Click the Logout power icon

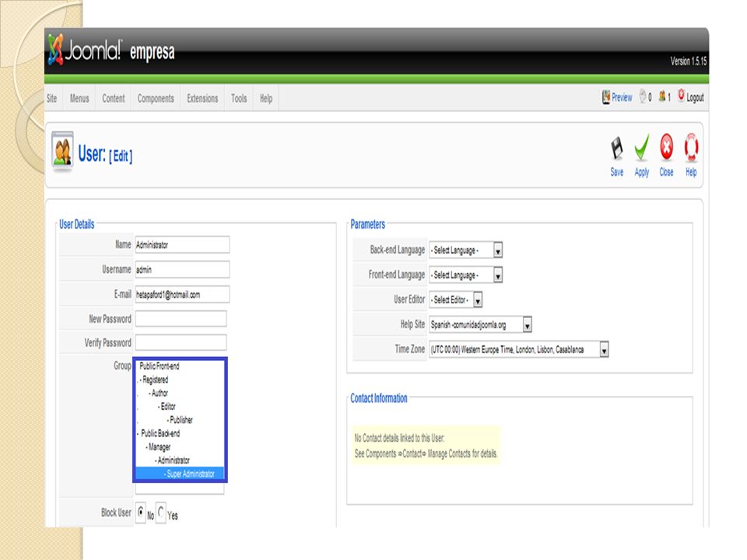pos(682,95)
